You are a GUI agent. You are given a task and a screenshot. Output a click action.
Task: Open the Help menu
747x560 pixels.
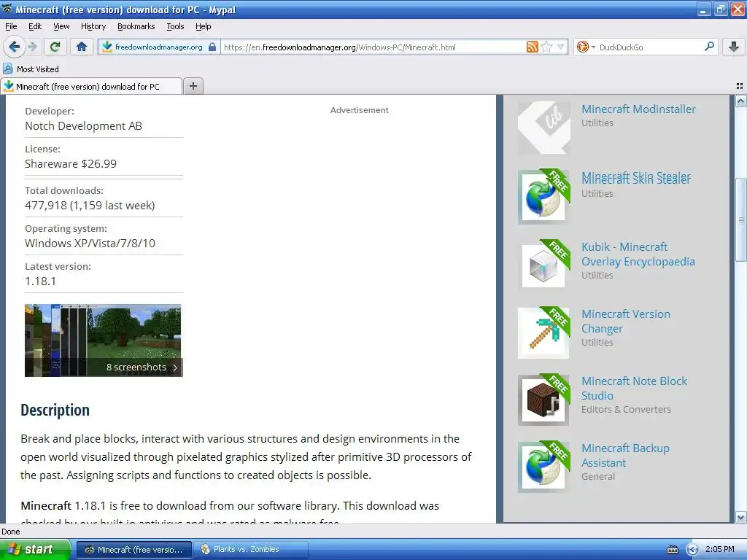click(203, 26)
